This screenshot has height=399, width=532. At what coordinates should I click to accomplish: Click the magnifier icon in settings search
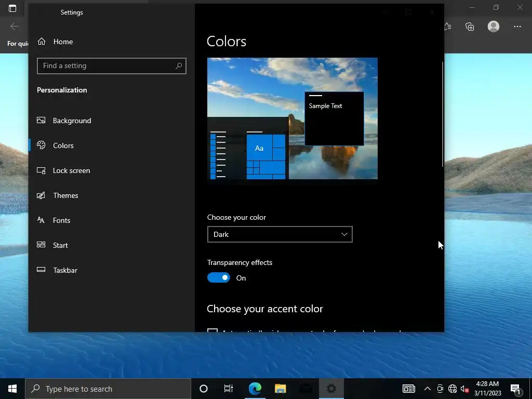click(x=179, y=66)
